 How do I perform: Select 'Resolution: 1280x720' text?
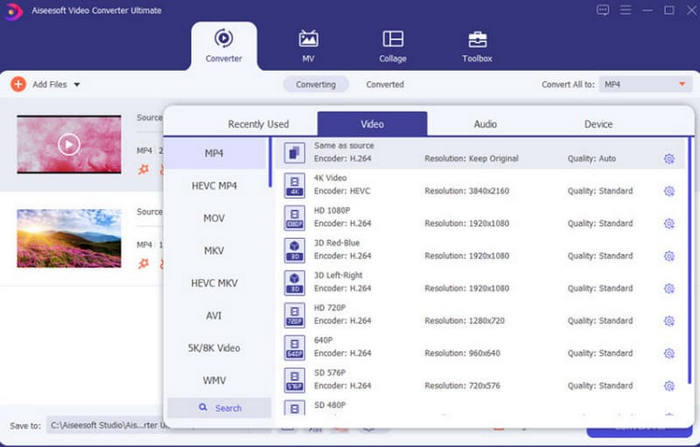[x=464, y=321]
